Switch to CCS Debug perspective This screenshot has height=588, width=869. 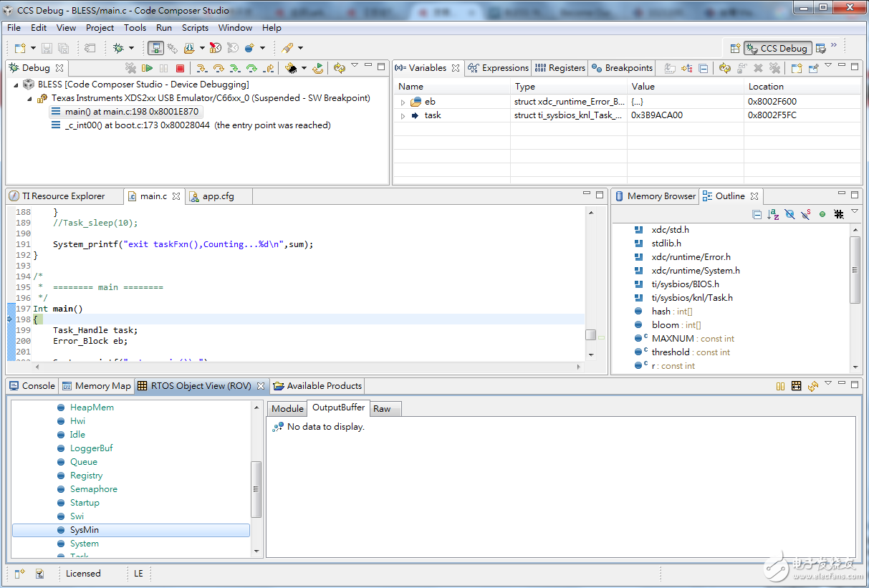(x=777, y=48)
